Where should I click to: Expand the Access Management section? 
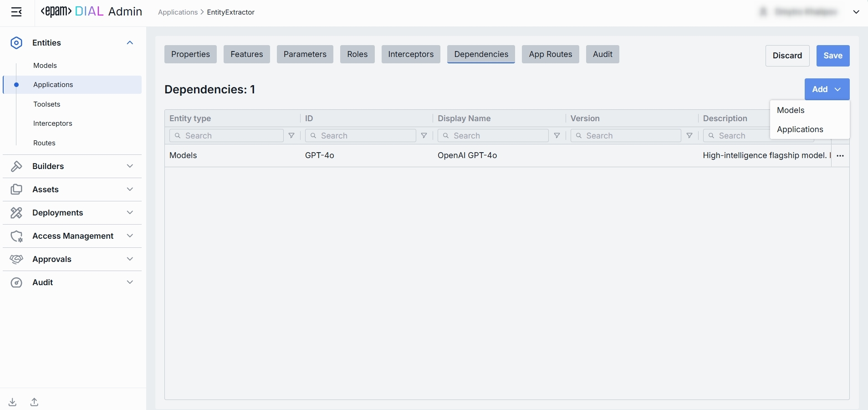tap(130, 236)
